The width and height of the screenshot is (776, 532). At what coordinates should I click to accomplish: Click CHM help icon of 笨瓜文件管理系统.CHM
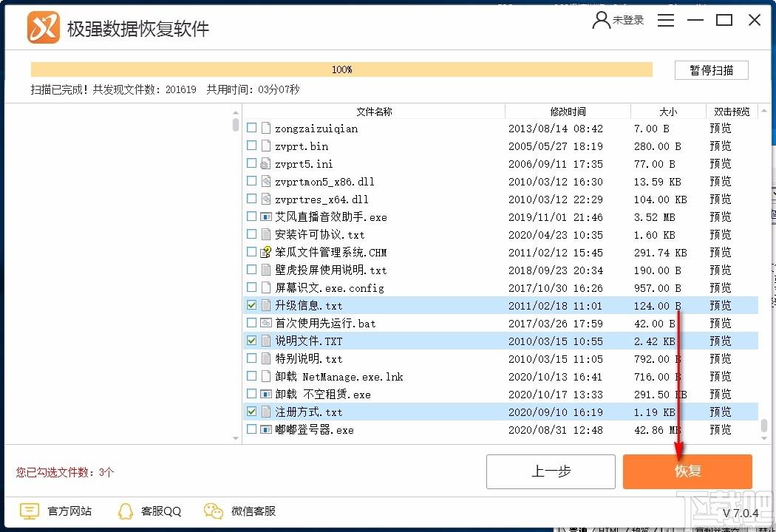[266, 253]
